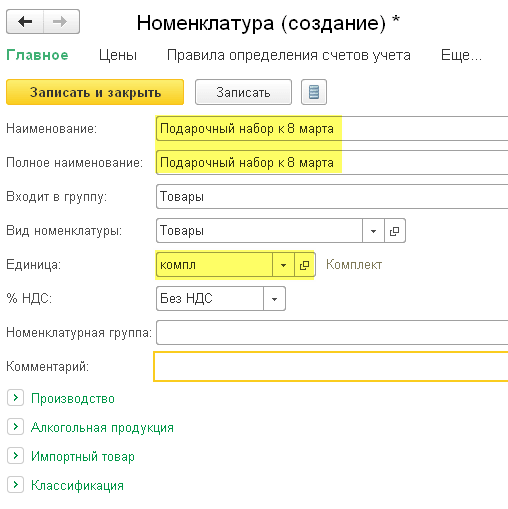Viewport: 508px width, 509px height.
Task: Click the Номенклатурная группа field
Action: (332, 332)
